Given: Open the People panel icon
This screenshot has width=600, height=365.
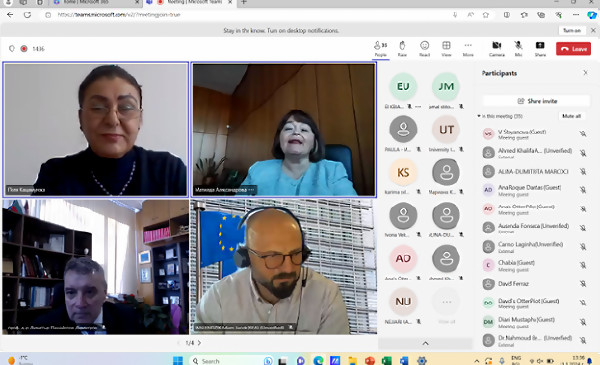Looking at the screenshot, I should click(x=380, y=49).
